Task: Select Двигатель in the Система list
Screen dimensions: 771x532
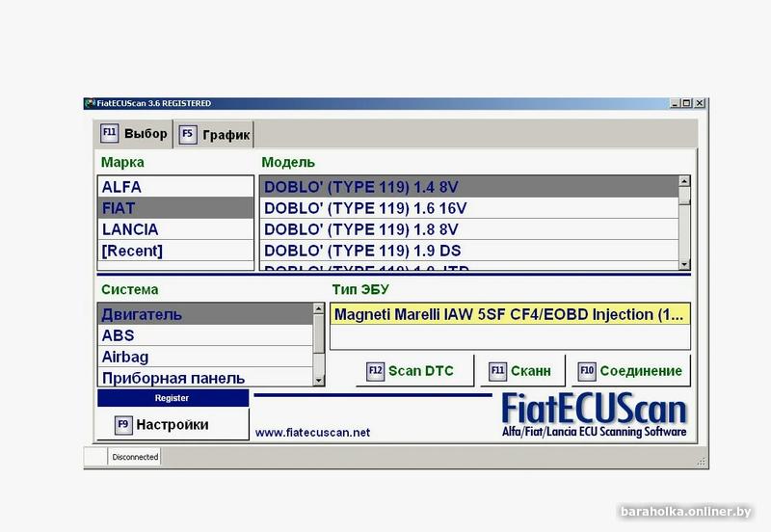Action: point(205,314)
